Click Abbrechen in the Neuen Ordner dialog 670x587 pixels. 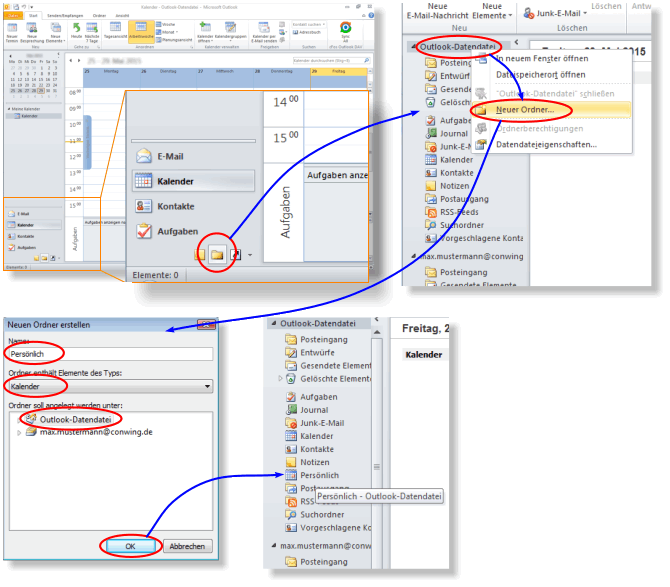point(187,546)
